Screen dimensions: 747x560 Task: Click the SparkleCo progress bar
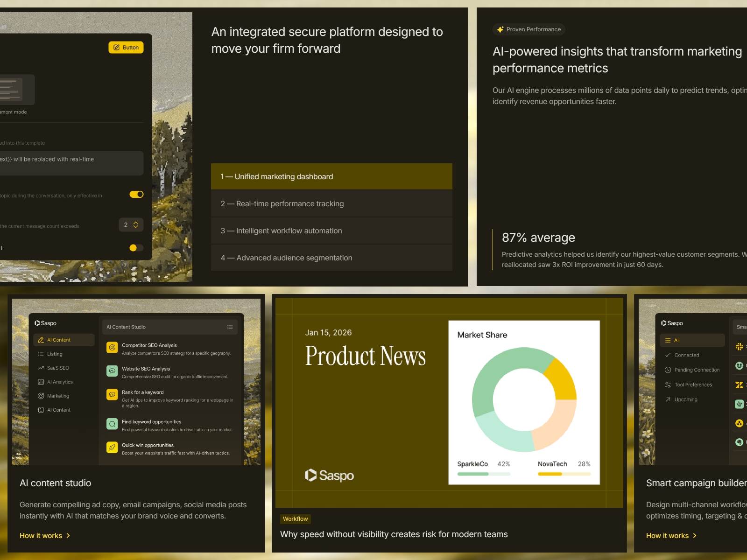(483, 473)
